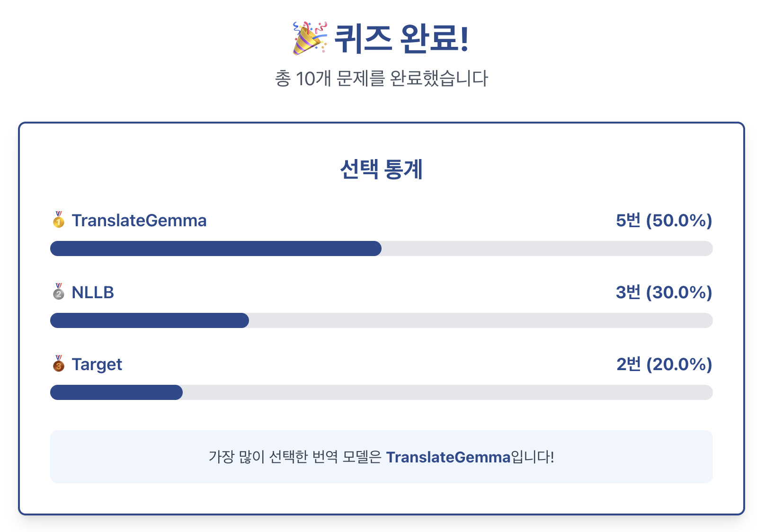Click the "총 10개 문제를 완료했습니다" subtitle

tap(382, 79)
